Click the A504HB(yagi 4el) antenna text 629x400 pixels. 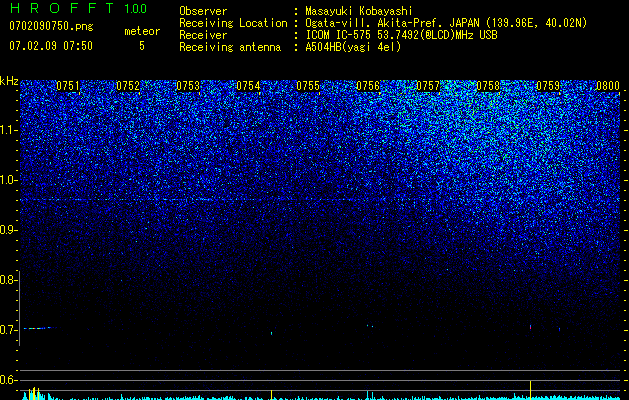coord(353,47)
